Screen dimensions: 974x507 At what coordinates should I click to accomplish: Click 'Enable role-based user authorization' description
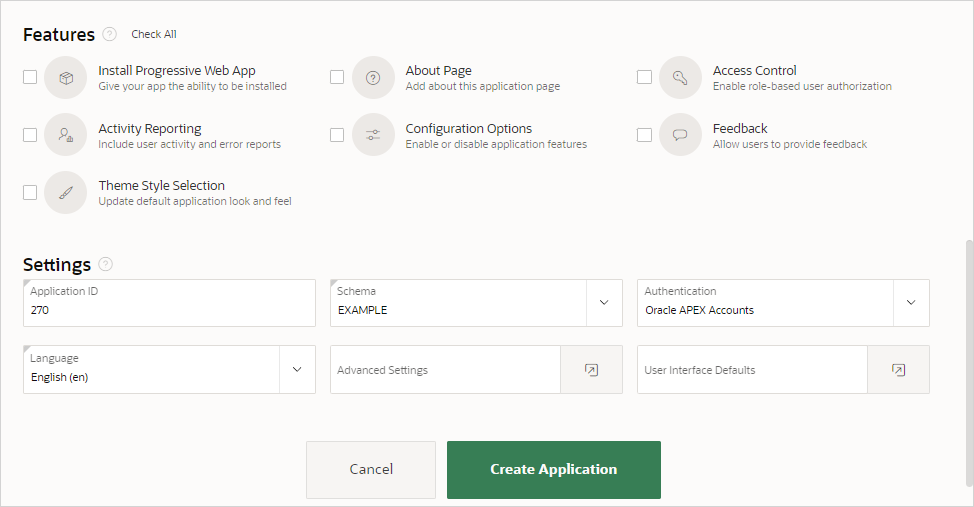point(802,86)
